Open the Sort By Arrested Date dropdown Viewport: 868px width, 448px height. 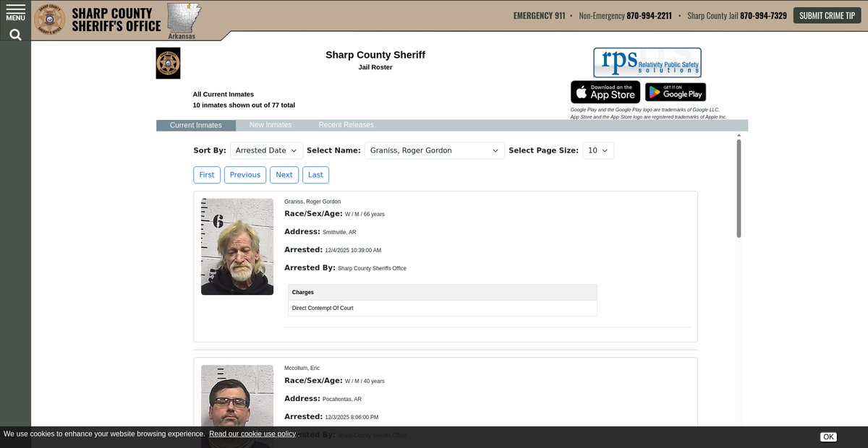[x=266, y=151]
